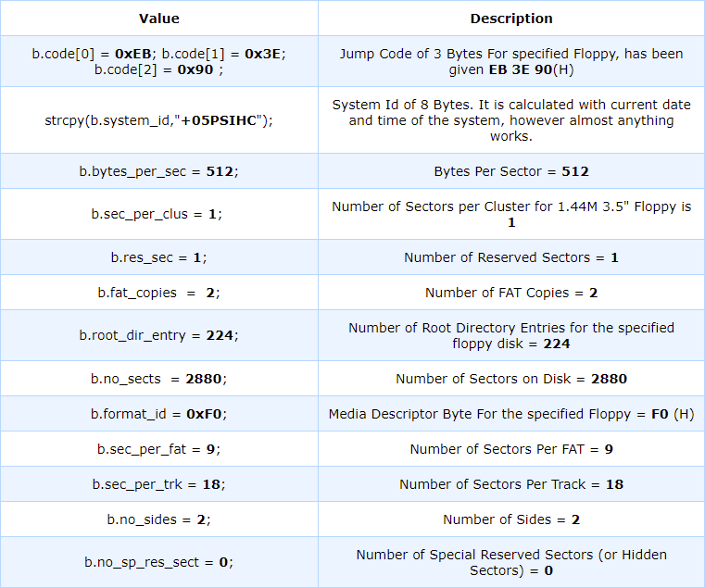Click the 'Jump Code of 3 Bytes' description
This screenshot has height=588, width=705.
click(511, 62)
